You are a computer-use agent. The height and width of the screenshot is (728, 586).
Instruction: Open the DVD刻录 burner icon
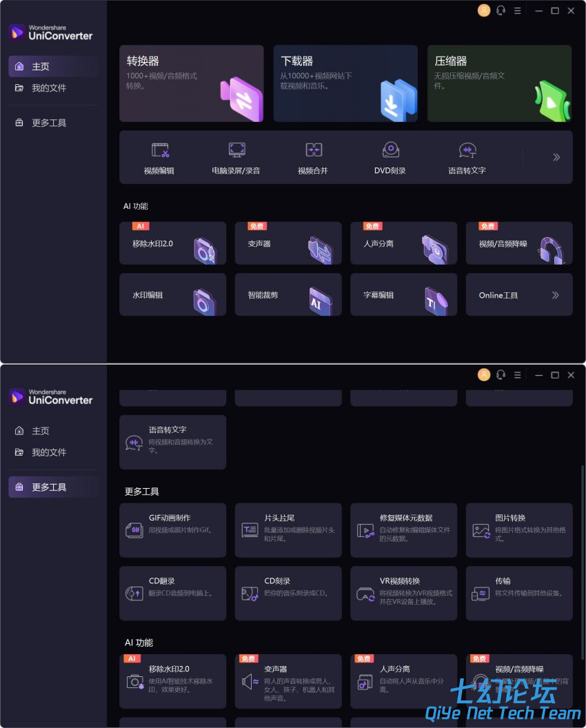390,150
